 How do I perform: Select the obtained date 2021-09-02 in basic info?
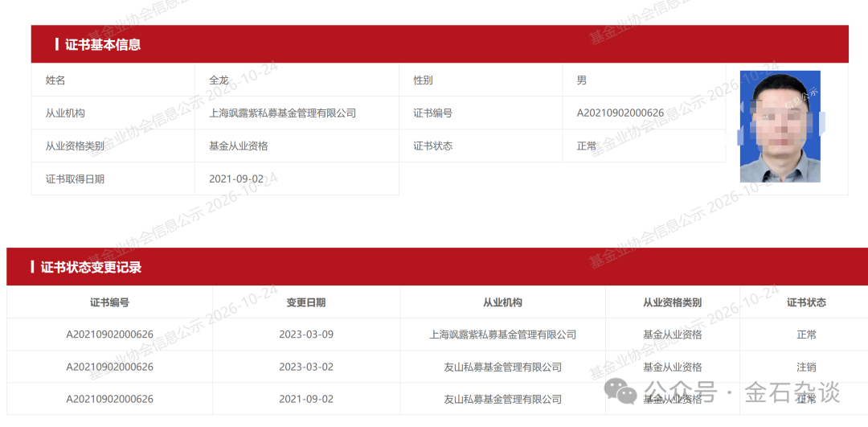point(236,179)
